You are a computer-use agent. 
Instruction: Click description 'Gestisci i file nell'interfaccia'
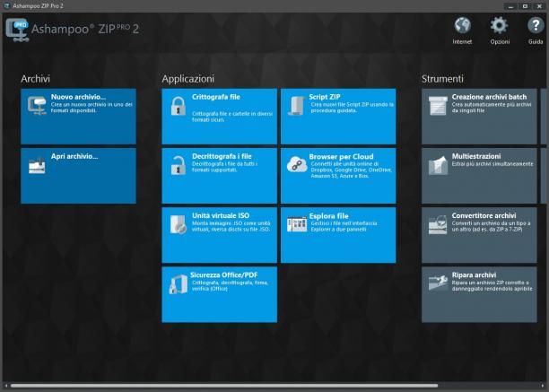(x=344, y=223)
